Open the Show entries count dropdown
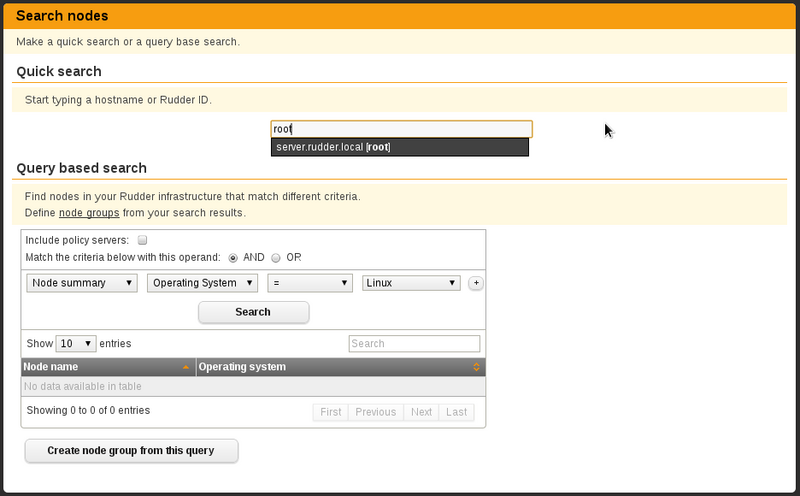This screenshot has width=800, height=496. coord(76,343)
